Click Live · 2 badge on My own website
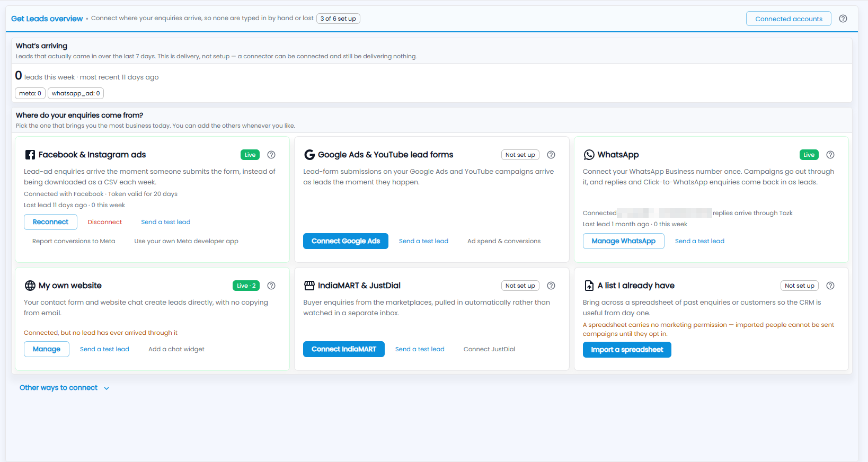 coord(246,286)
